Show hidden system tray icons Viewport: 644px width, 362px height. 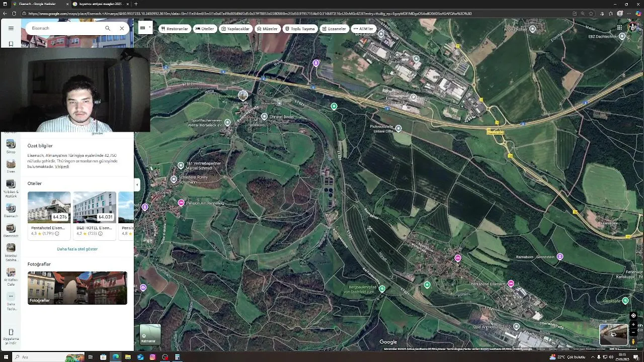point(592,357)
